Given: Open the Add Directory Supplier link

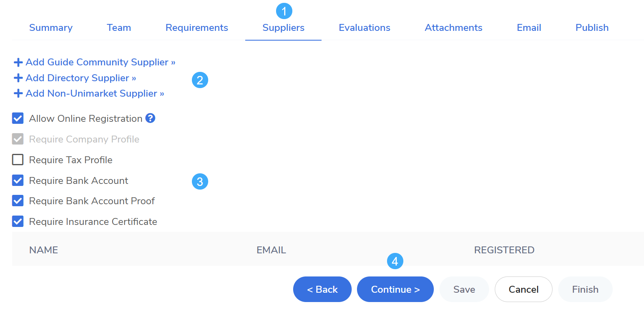Looking at the screenshot, I should click(x=77, y=78).
